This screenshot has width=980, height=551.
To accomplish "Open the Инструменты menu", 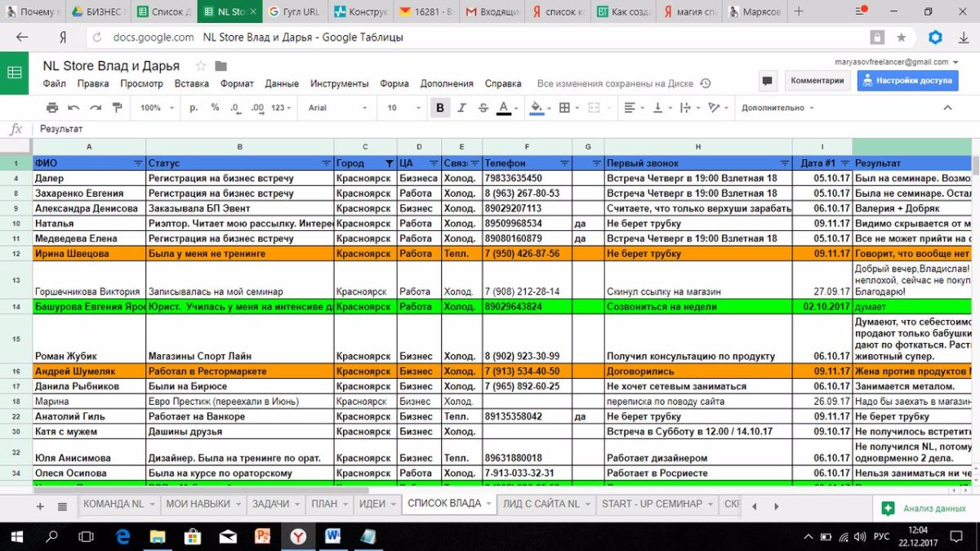I will pyautogui.click(x=340, y=83).
